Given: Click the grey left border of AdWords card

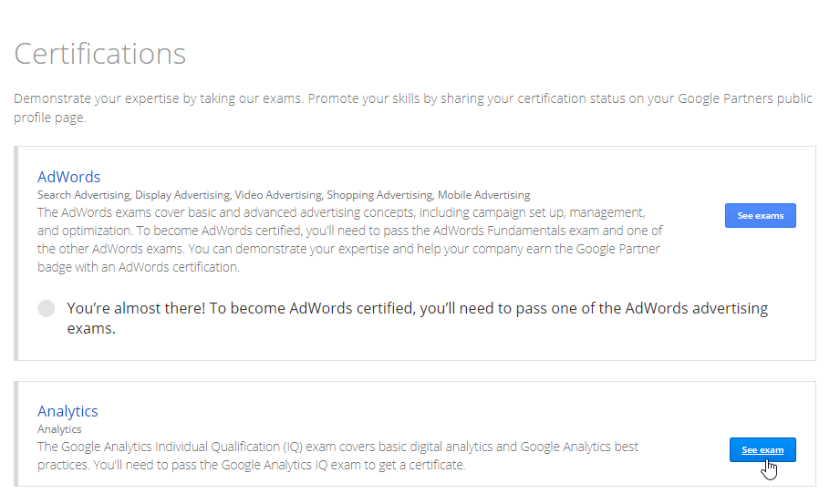Looking at the screenshot, I should [16, 252].
